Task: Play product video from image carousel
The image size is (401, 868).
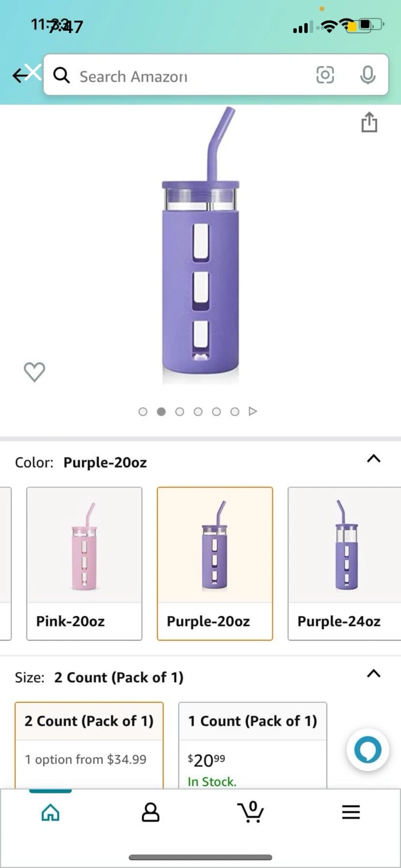Action: 253,412
